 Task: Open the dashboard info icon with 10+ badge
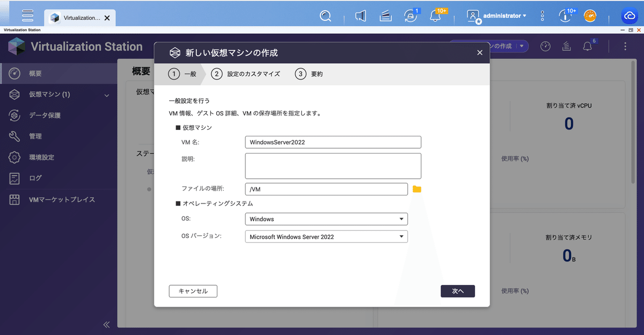(x=565, y=16)
